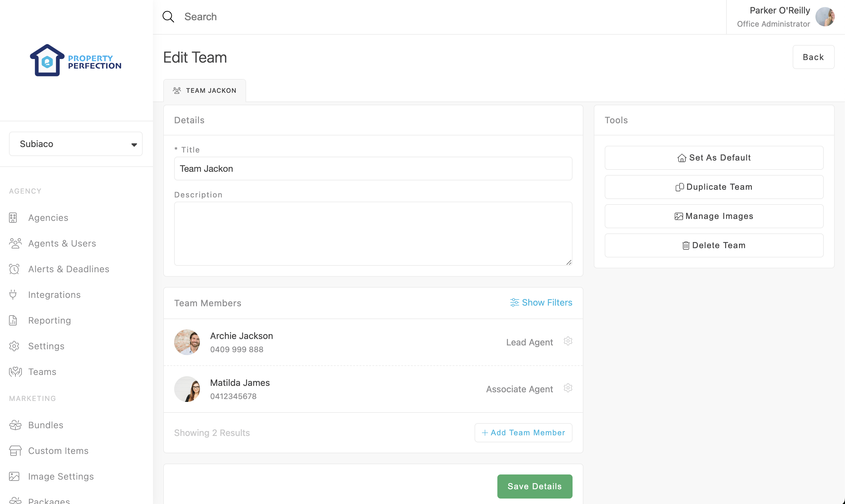Click the search magnifier icon
This screenshot has height=504, width=845.
pyautogui.click(x=168, y=17)
